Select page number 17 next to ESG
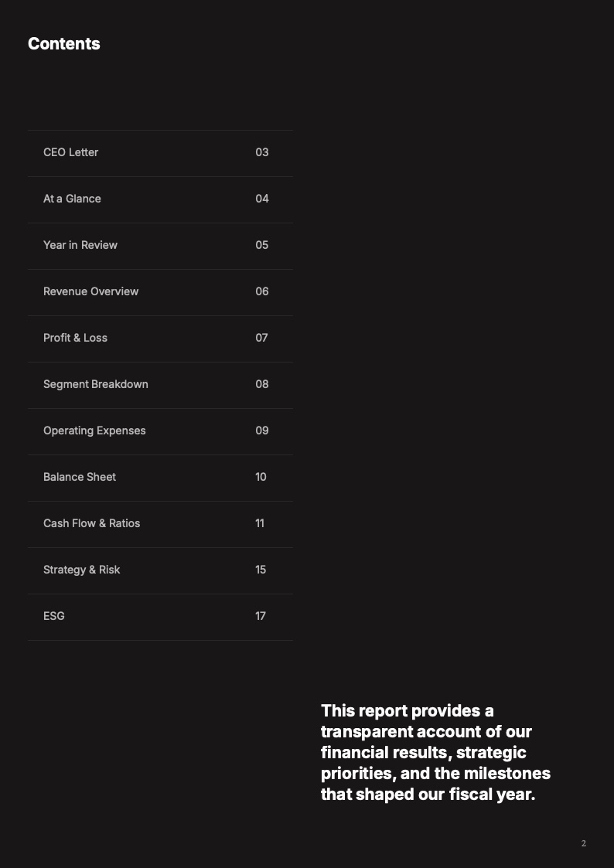Screen dimensions: 614x868 click(261, 616)
